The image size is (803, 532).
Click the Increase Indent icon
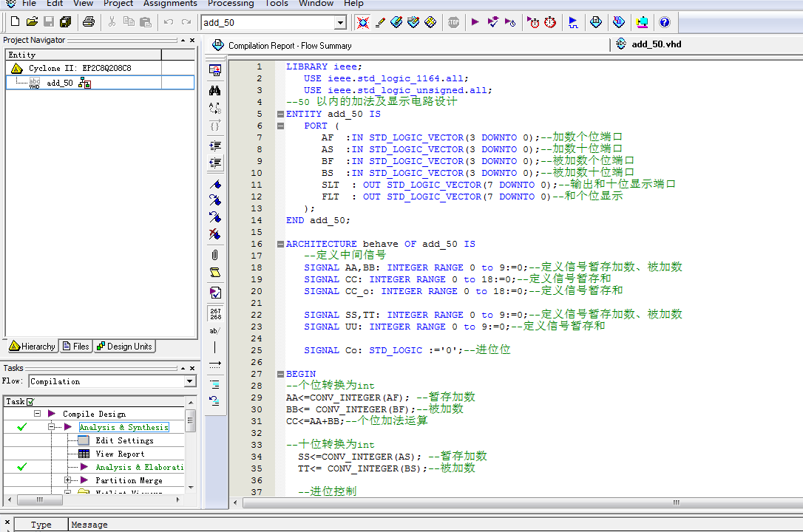click(x=215, y=146)
